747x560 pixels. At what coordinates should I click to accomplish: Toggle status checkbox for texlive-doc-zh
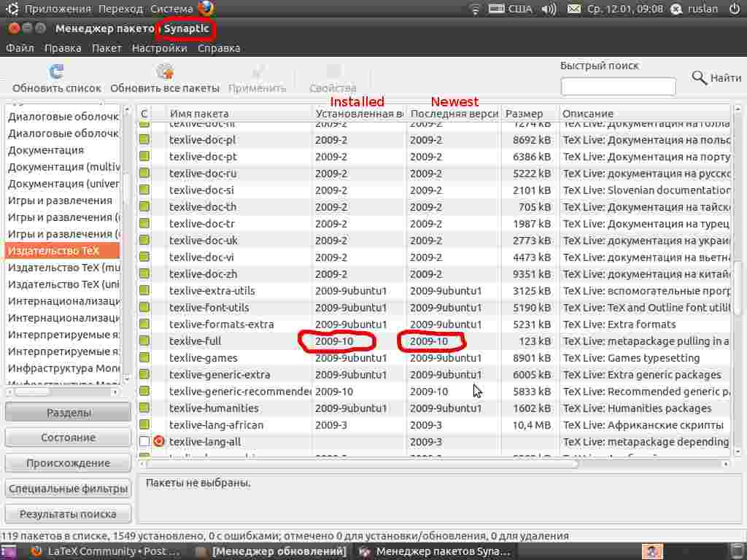(x=144, y=273)
